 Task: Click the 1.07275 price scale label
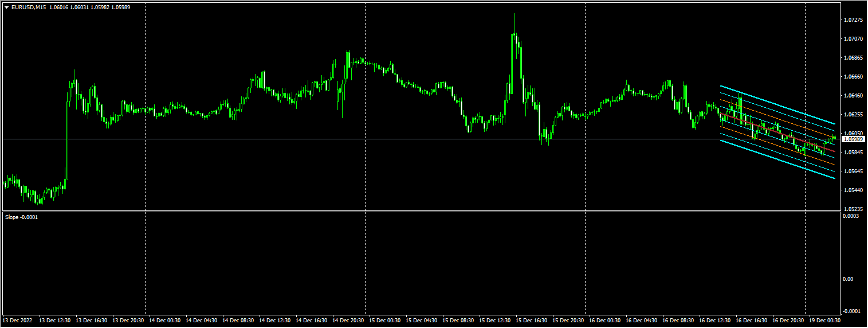853,20
